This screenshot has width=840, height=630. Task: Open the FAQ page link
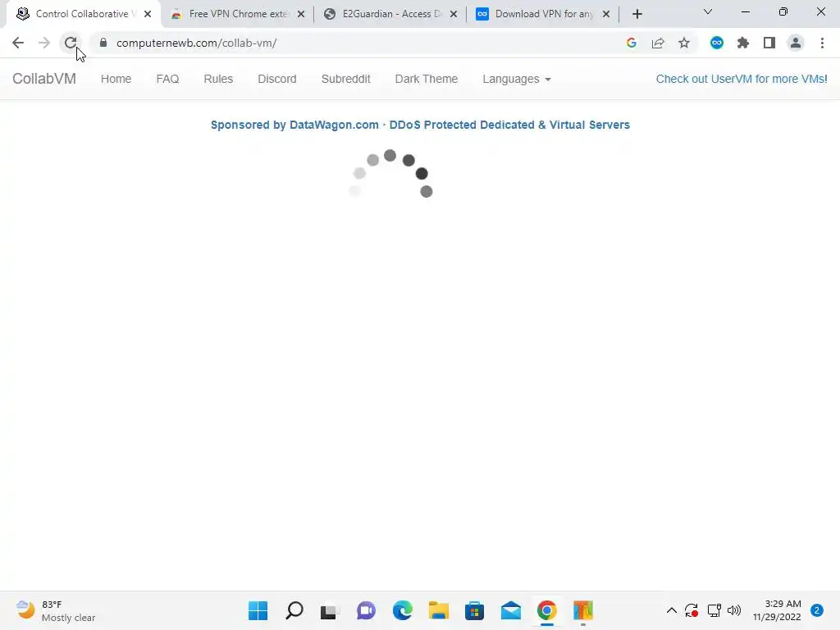pos(167,79)
